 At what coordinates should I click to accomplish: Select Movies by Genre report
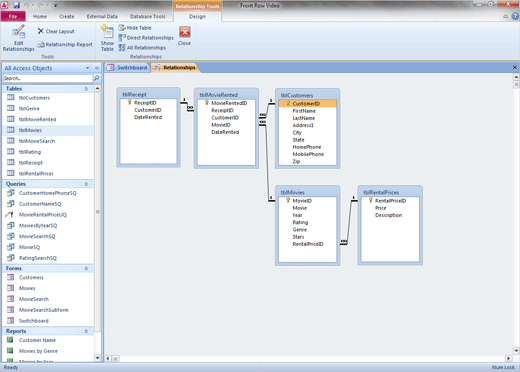point(48,351)
